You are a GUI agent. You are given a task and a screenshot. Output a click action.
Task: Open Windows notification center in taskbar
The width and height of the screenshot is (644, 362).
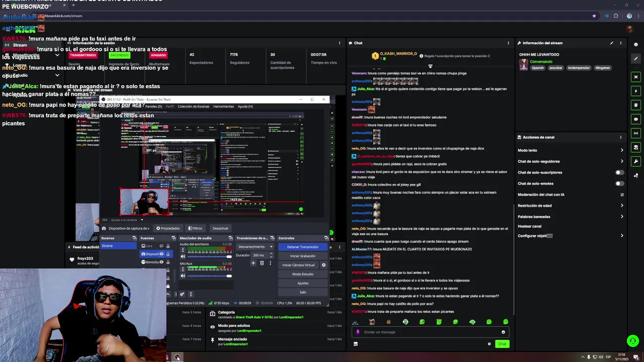(x=636, y=357)
